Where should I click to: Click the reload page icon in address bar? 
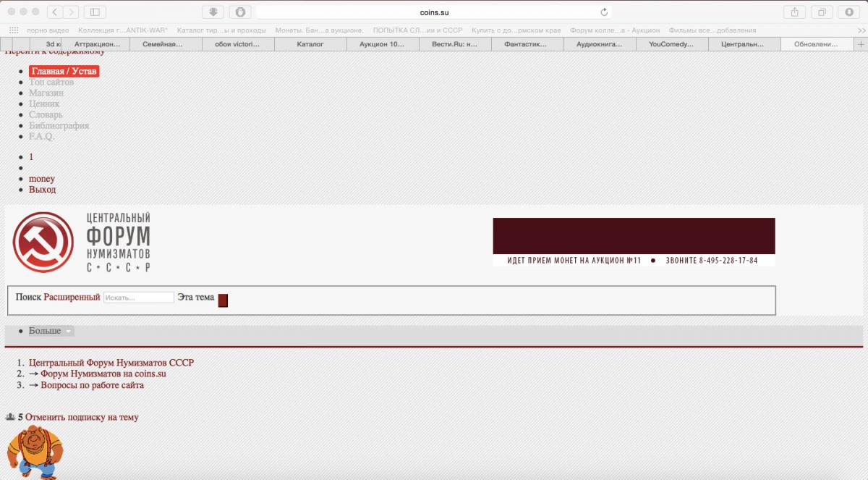[604, 12]
